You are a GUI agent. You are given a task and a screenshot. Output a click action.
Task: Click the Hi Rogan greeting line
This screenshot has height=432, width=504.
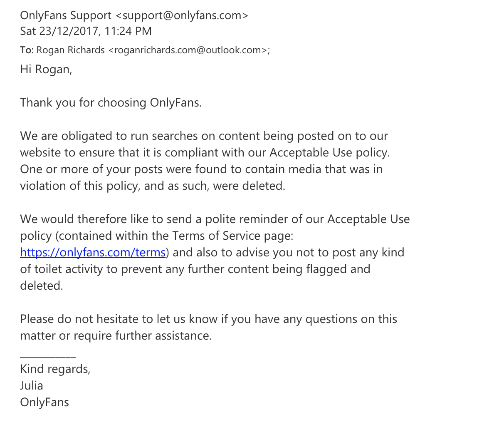tap(46, 69)
